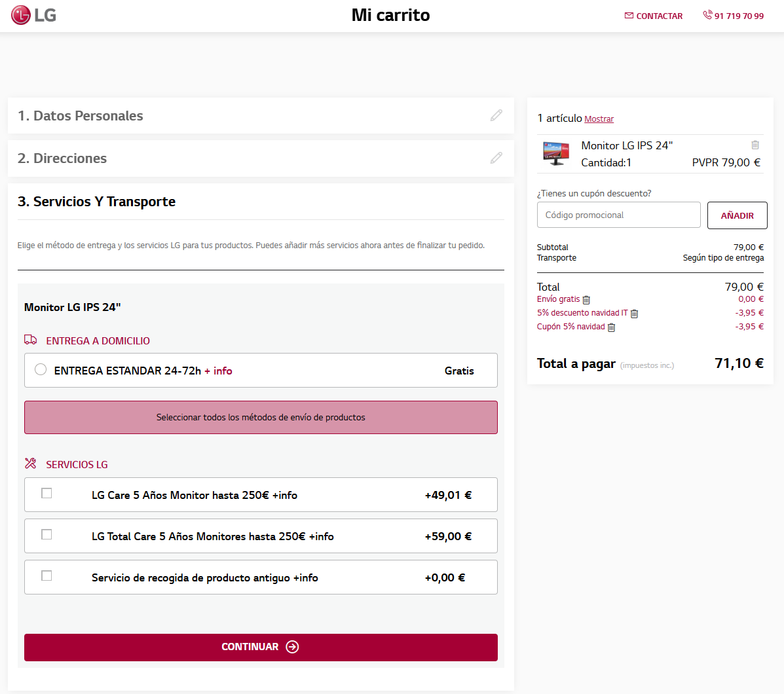
Task: Click the Mi carrito page title
Action: 390,15
